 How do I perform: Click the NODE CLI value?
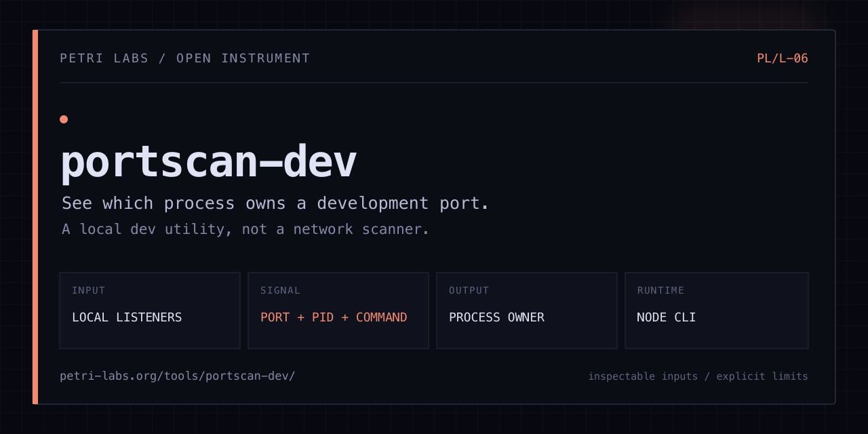(667, 317)
